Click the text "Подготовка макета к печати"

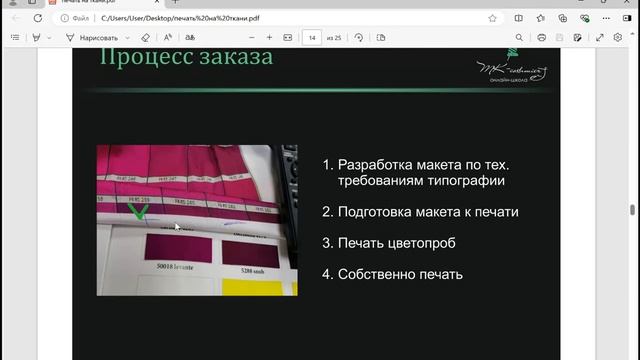(x=428, y=212)
